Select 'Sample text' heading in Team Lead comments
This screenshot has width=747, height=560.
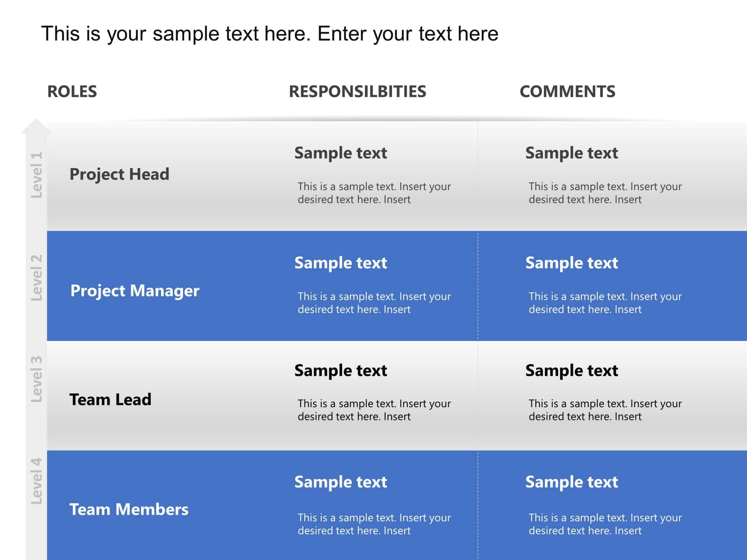tap(571, 371)
